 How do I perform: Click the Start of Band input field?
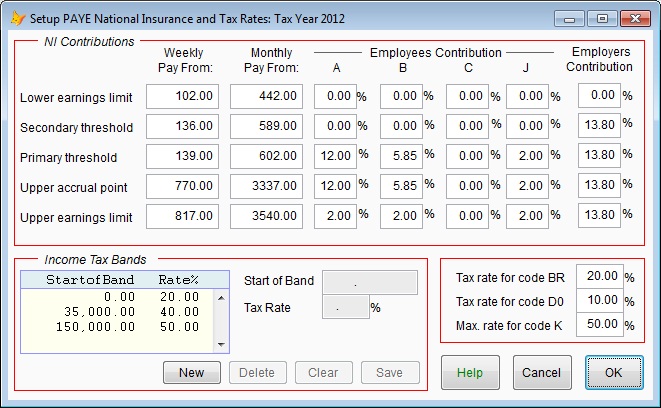370,282
